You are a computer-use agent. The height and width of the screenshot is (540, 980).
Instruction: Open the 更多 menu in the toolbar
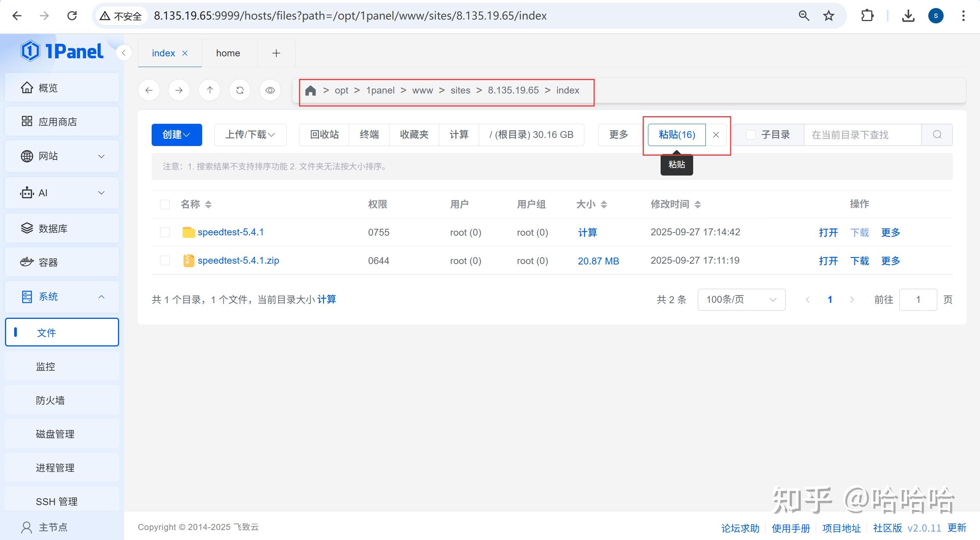pyautogui.click(x=618, y=135)
